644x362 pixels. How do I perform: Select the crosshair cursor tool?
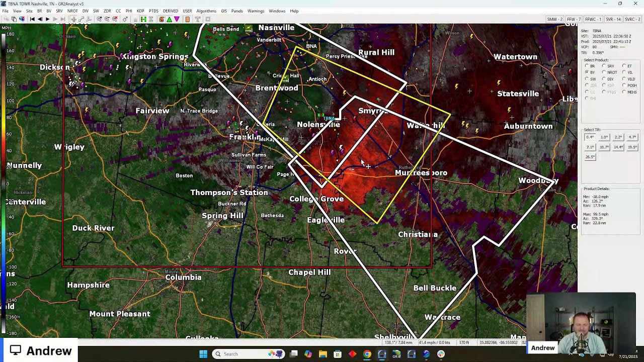(x=73, y=19)
